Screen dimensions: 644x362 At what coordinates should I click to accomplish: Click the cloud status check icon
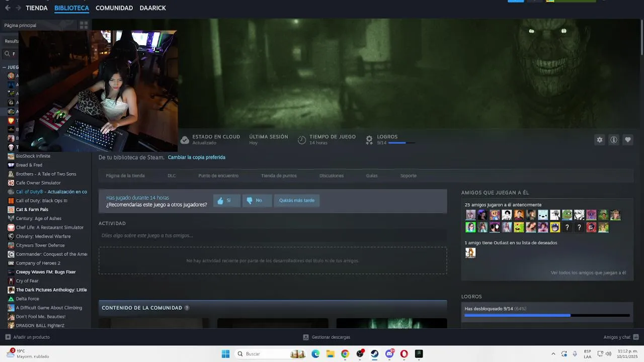(x=185, y=140)
